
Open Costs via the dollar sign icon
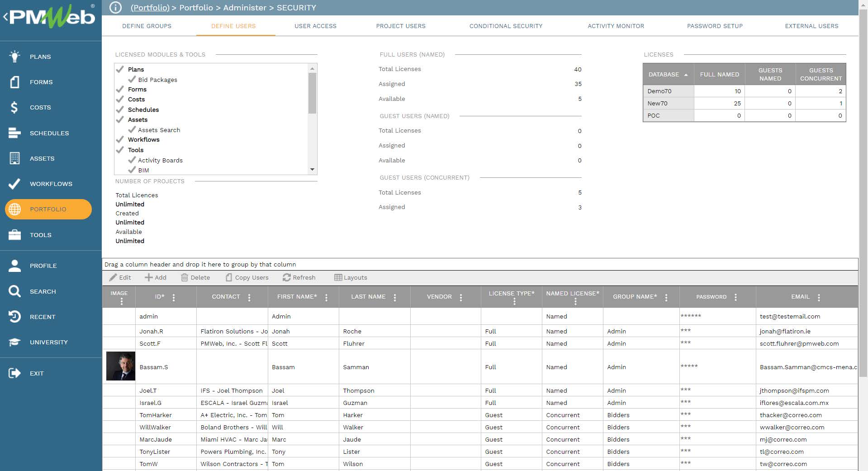point(14,107)
